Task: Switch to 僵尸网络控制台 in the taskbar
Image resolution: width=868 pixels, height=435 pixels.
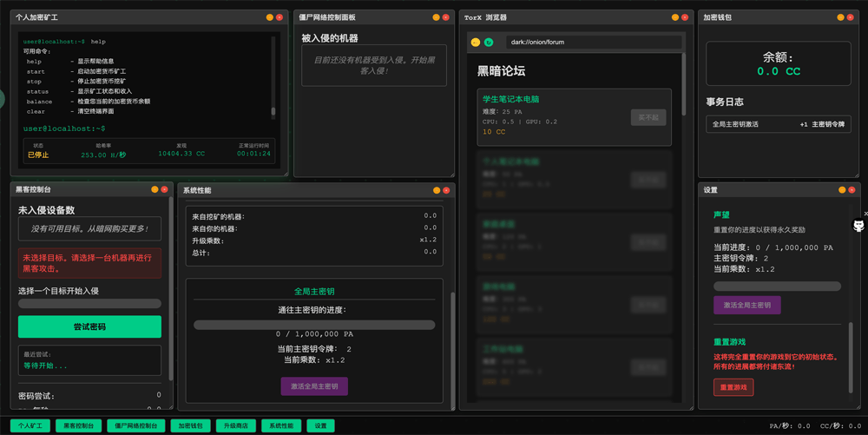Action: point(135,426)
